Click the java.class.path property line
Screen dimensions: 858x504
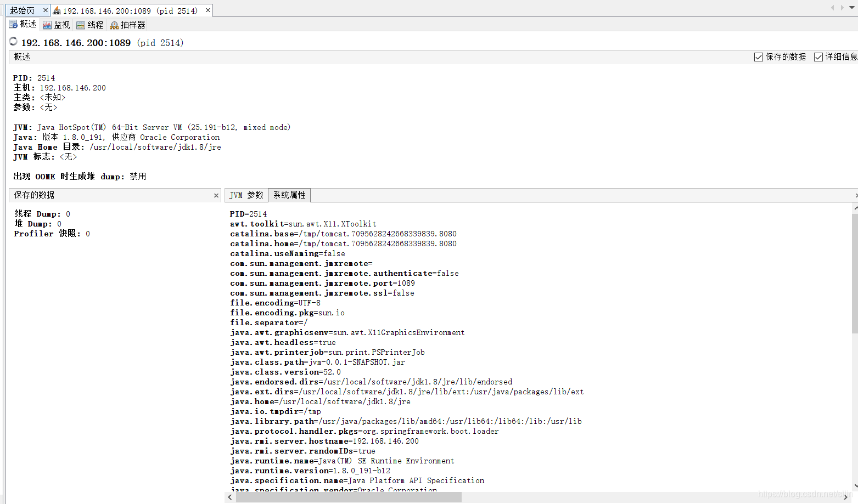pos(317,362)
